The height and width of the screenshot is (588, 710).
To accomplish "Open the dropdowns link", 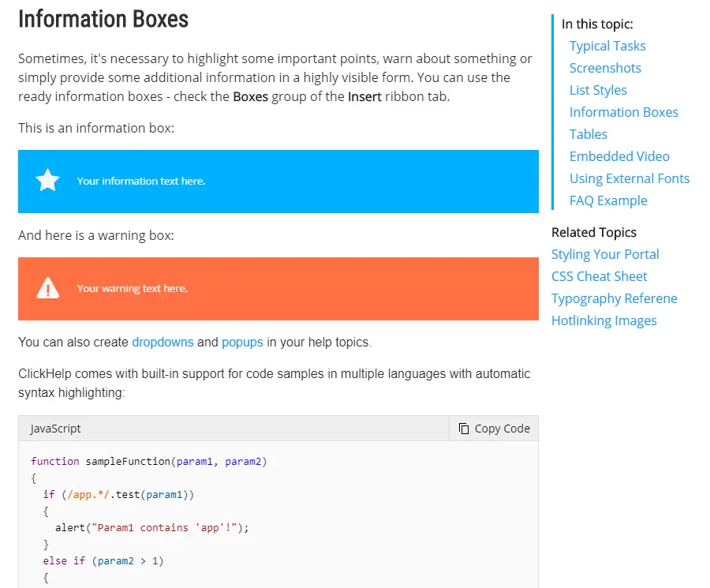I will [163, 343].
